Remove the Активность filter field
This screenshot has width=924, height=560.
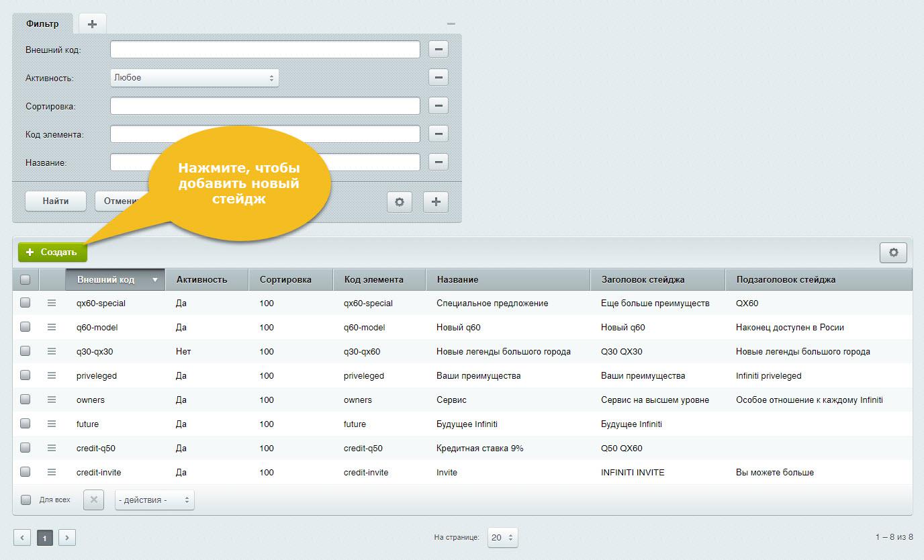click(x=438, y=77)
